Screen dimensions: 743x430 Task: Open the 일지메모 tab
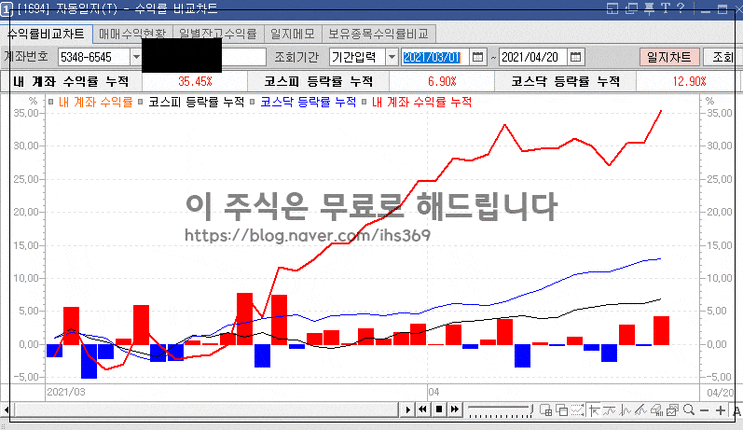coord(293,34)
